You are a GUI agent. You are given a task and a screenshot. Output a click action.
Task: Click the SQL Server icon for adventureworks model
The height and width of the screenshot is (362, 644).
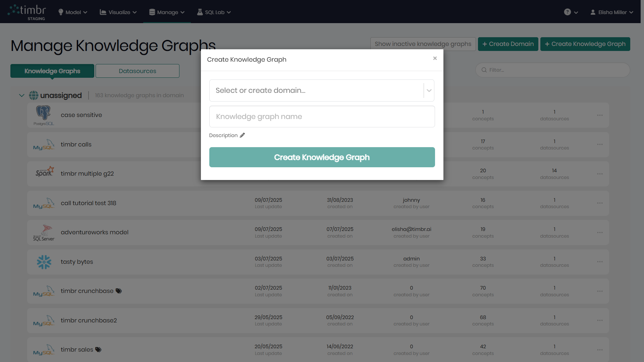coord(44,233)
